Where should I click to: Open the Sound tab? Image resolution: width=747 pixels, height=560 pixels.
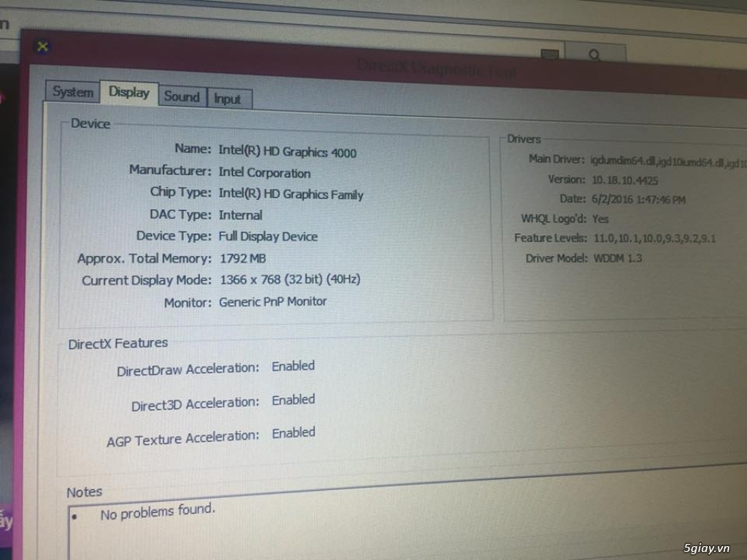(x=182, y=97)
